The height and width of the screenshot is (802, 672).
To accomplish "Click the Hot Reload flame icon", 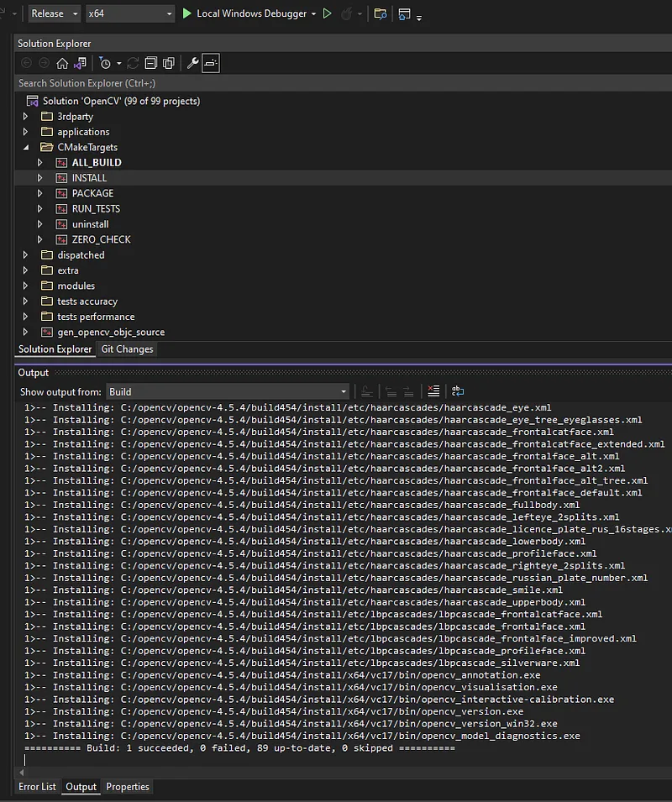I will (347, 13).
